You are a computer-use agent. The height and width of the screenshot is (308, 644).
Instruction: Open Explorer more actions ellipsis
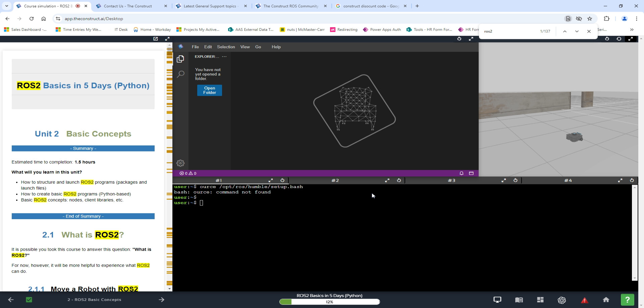pyautogui.click(x=224, y=57)
